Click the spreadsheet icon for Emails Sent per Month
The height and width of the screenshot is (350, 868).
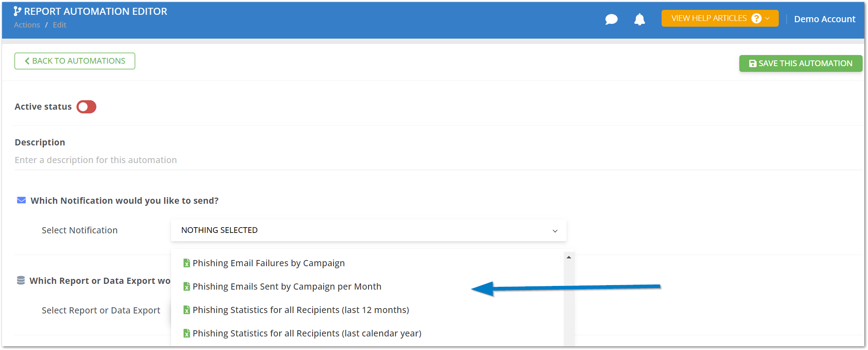point(187,286)
